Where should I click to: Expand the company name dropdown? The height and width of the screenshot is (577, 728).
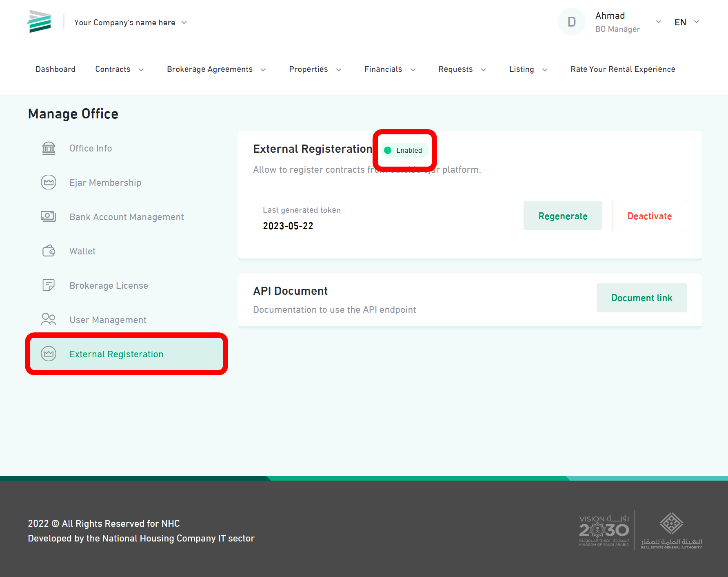pos(184,22)
